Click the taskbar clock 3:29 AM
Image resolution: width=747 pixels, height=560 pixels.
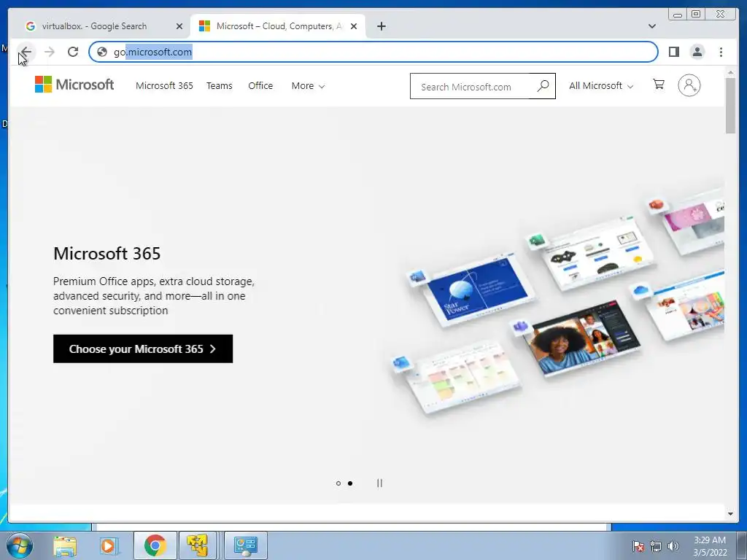tap(710, 546)
